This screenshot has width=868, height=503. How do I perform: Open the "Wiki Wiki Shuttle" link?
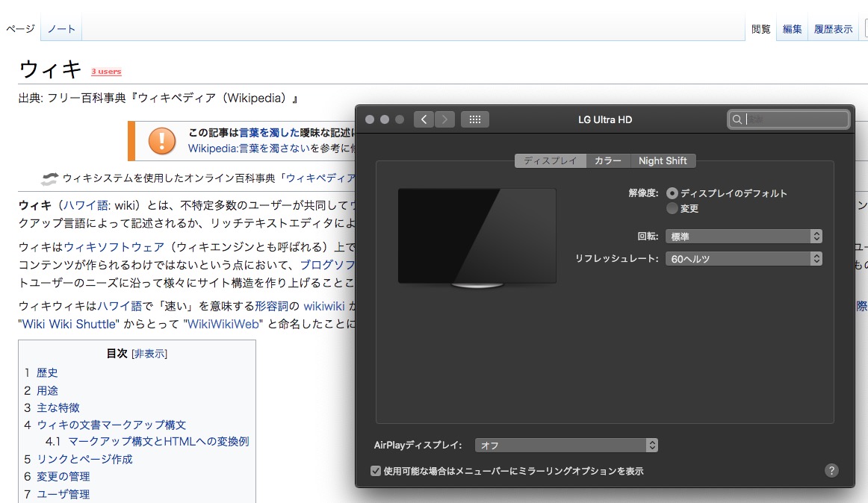point(69,324)
